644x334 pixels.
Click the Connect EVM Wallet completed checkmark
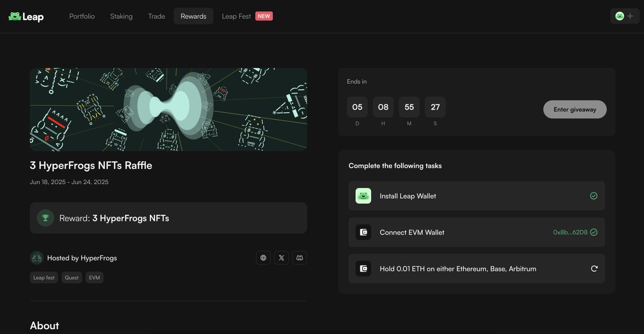[x=594, y=233]
